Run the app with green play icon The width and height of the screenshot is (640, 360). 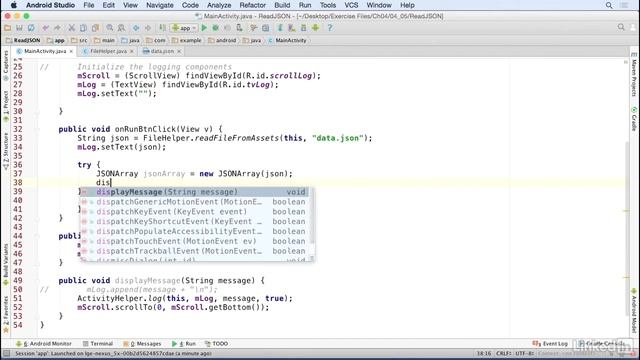(x=204, y=28)
